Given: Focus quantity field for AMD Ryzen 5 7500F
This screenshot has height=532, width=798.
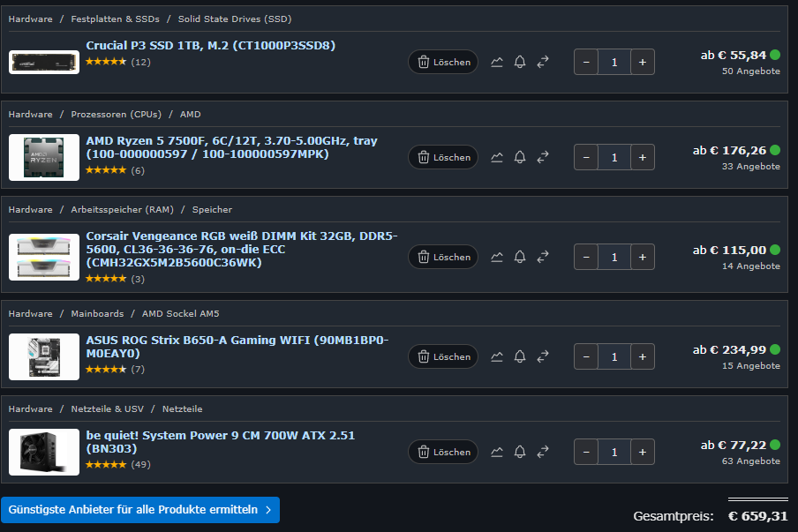Looking at the screenshot, I should point(614,157).
